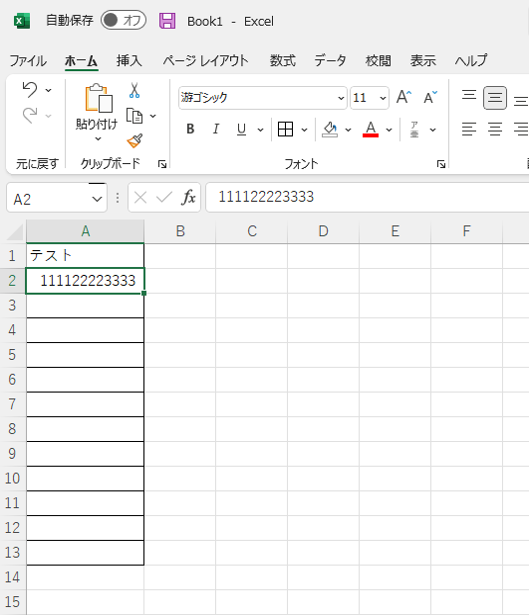The image size is (529, 615).
Task: Switch to the 挿入 ribbon tab
Action: (x=129, y=61)
